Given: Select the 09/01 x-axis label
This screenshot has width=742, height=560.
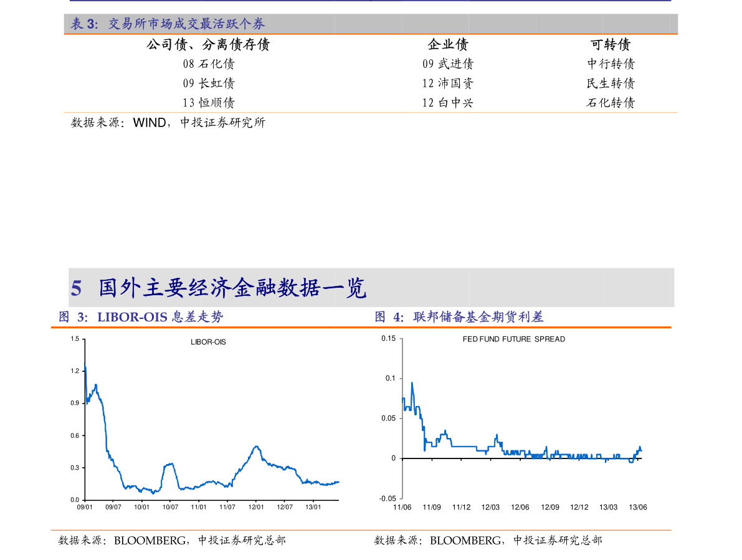Looking at the screenshot, I should (83, 507).
